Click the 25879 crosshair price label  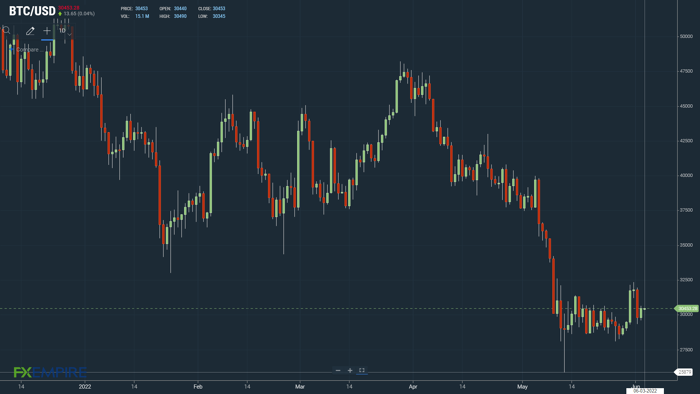683,372
